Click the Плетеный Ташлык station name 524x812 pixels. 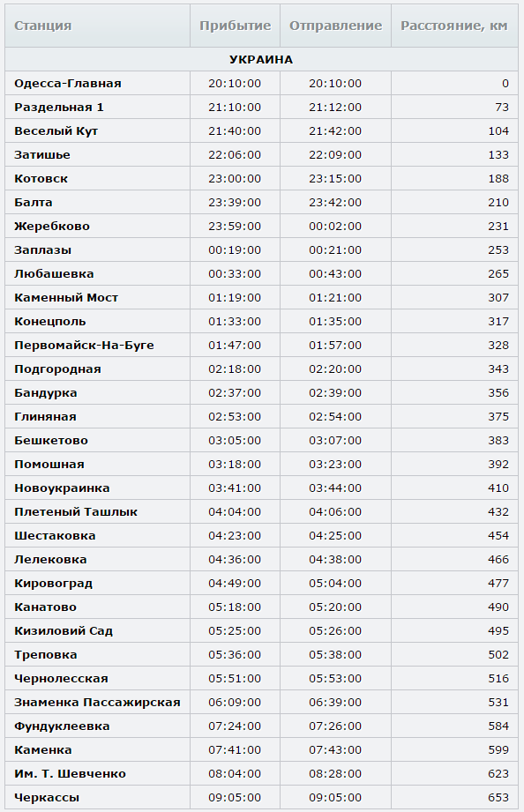(x=76, y=512)
